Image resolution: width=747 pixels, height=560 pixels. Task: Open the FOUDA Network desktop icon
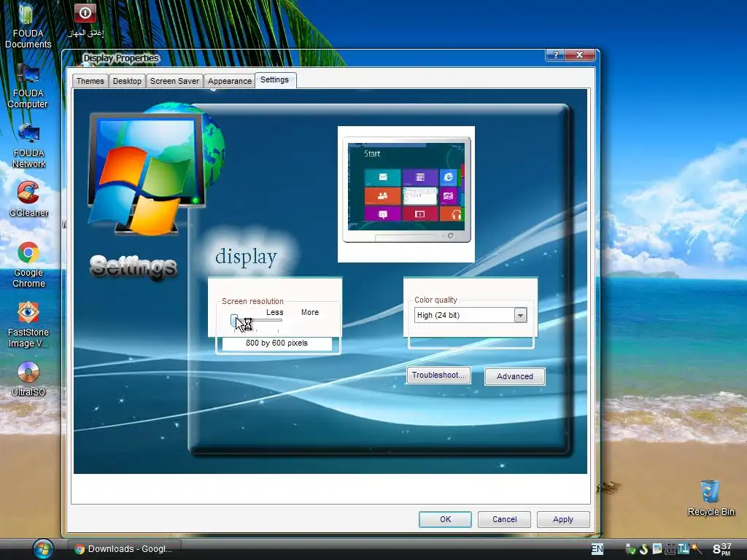pos(28,146)
